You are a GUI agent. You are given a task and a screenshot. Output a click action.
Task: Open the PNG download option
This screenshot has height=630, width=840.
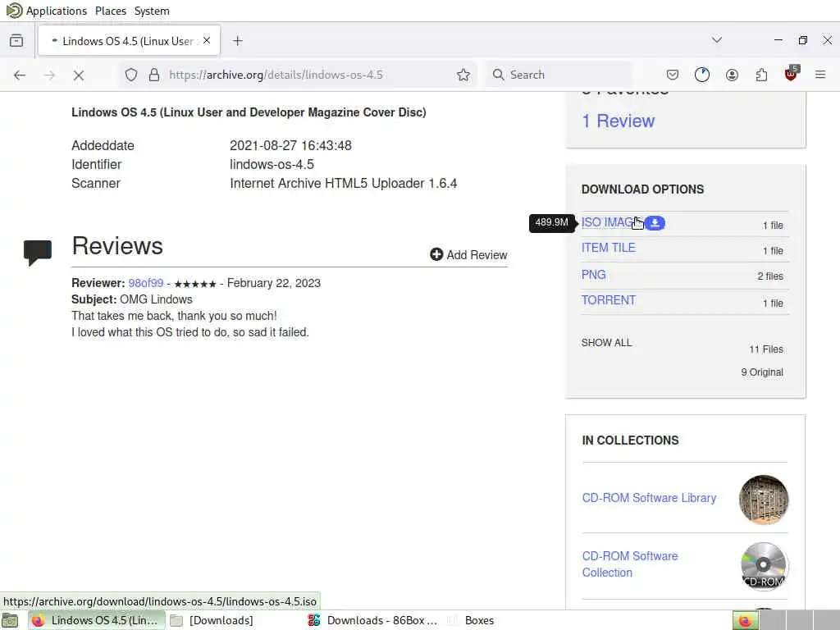point(594,275)
